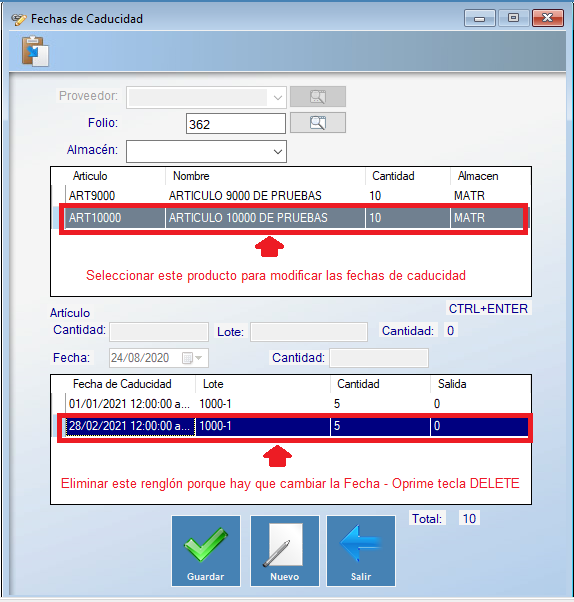The width and height of the screenshot is (574, 602).
Task: Click the Nuevo document pencil button
Action: (x=285, y=551)
